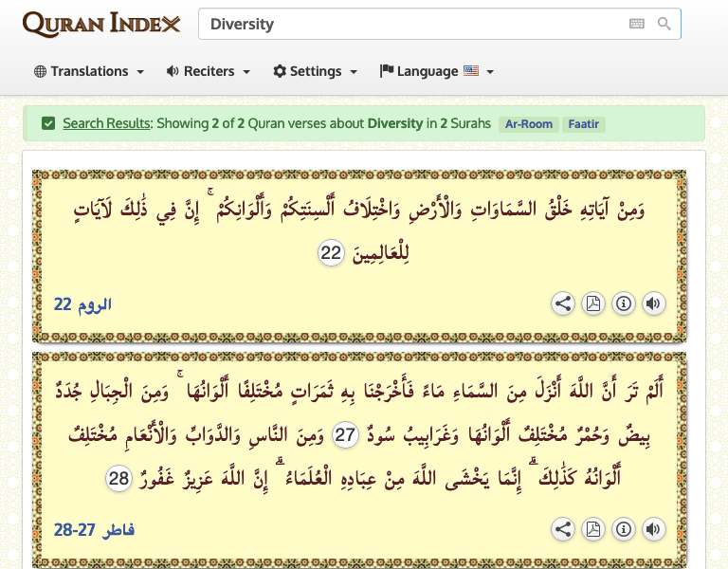This screenshot has width=728, height=569.
Task: Toggle the Search Results checkbox
Action: click(x=48, y=123)
